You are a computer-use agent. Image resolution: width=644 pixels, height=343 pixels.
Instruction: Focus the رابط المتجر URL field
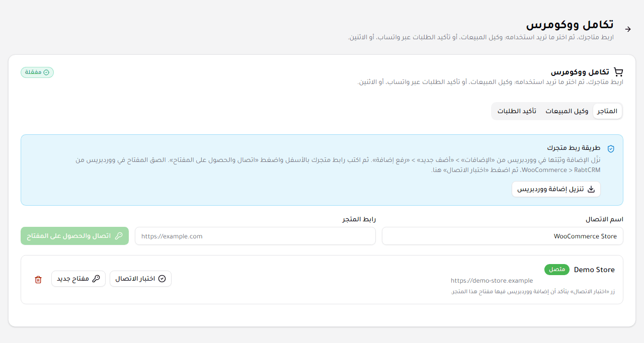[x=255, y=236]
